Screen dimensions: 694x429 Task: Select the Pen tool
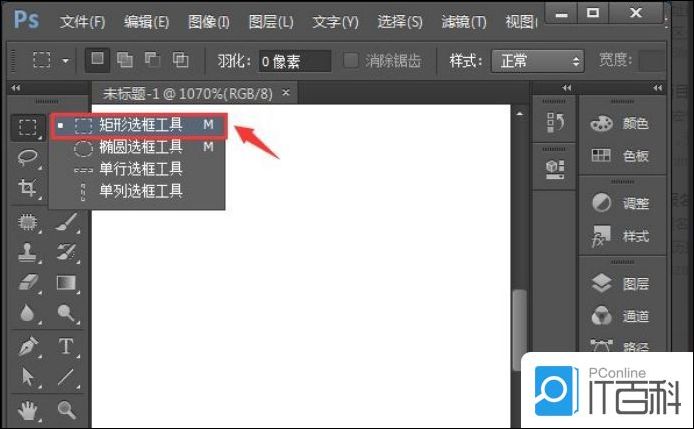27,347
